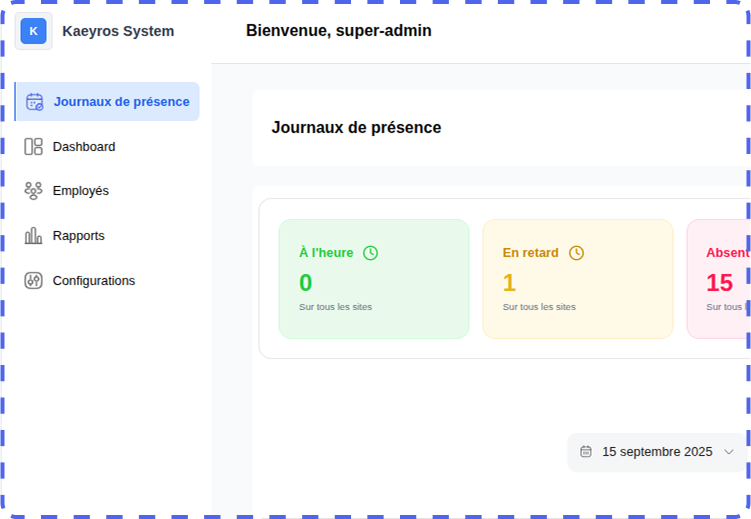Click the blue K logo icon
Screen dimensions: 751x519
click(33, 31)
